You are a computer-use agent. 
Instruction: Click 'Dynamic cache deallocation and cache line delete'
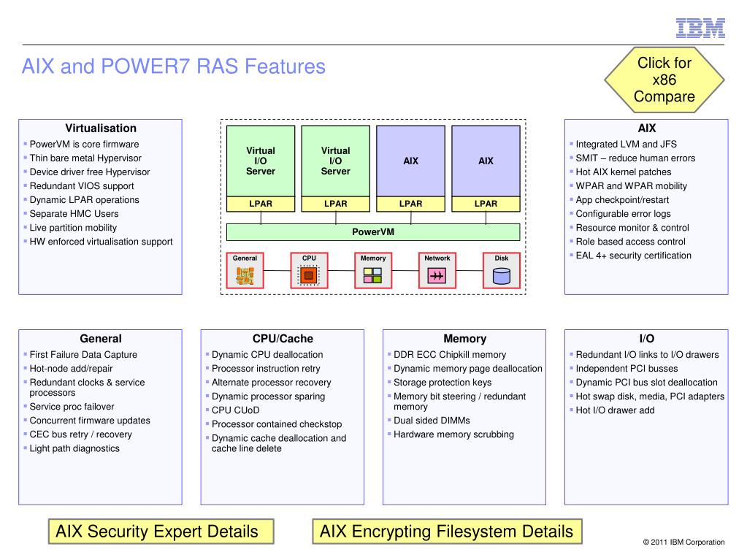point(279,443)
